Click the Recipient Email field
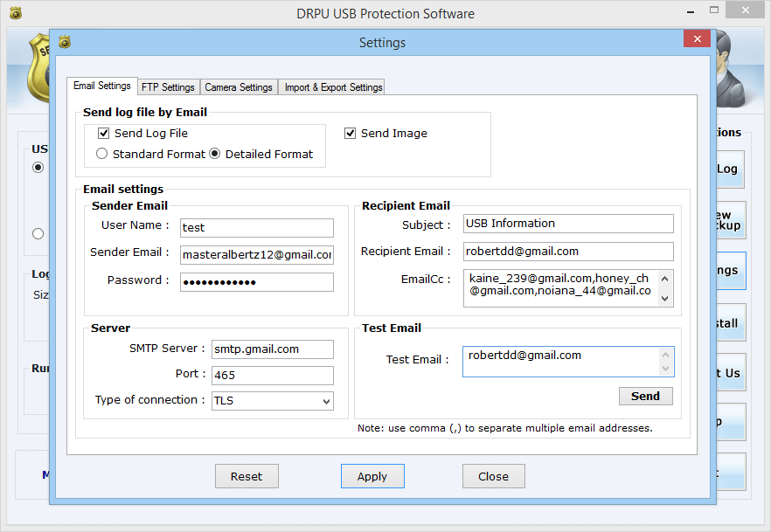Viewport: 771px width, 532px height. (x=568, y=252)
